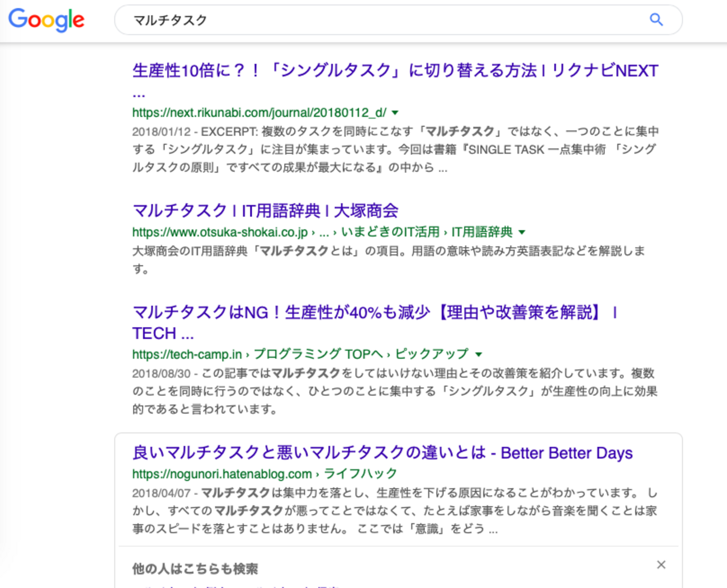
Task: Open the リクナビNEXT シングルタスク result title
Action: click(395, 81)
